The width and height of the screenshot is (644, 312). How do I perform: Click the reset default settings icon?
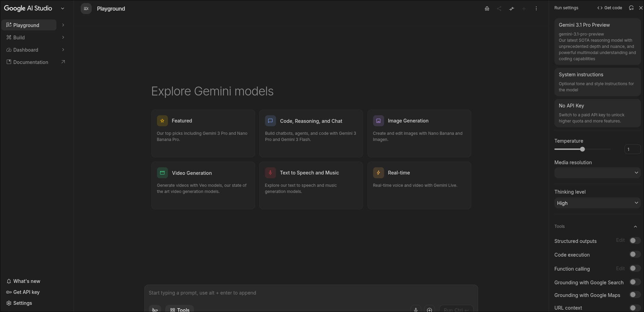[x=631, y=8]
